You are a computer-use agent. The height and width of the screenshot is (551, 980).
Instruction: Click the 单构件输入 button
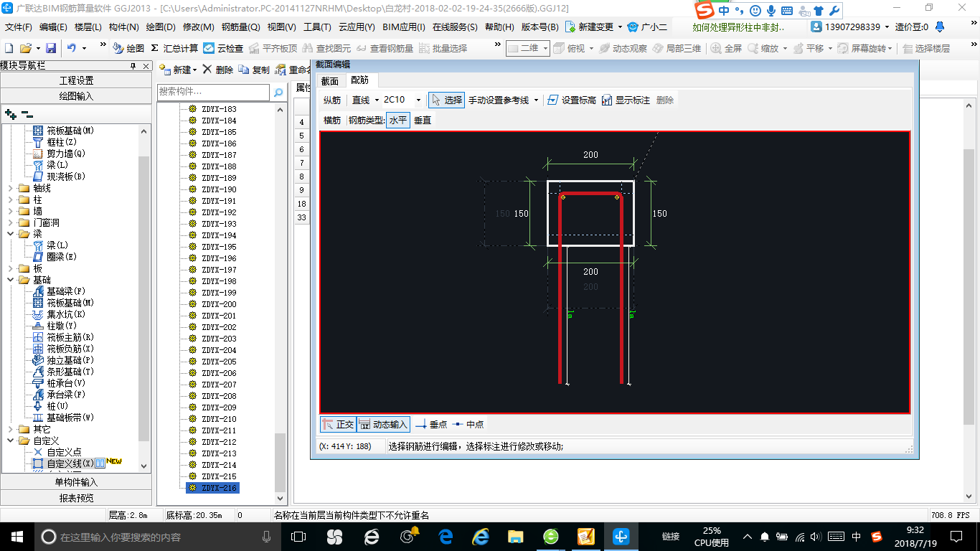point(77,482)
